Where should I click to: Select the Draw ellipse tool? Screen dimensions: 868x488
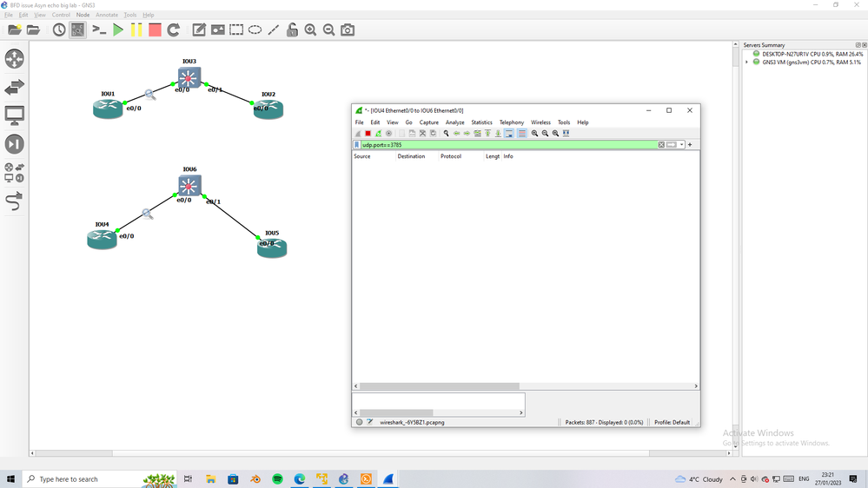(x=255, y=30)
